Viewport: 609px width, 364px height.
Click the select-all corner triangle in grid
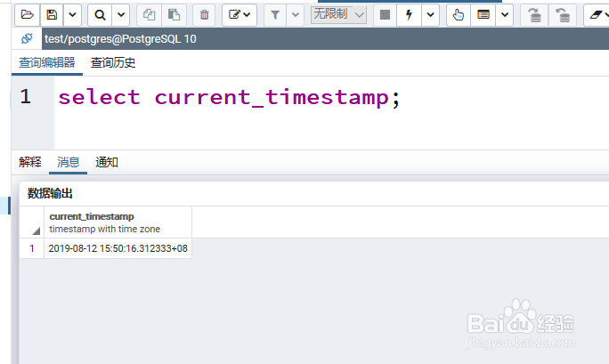[36, 231]
